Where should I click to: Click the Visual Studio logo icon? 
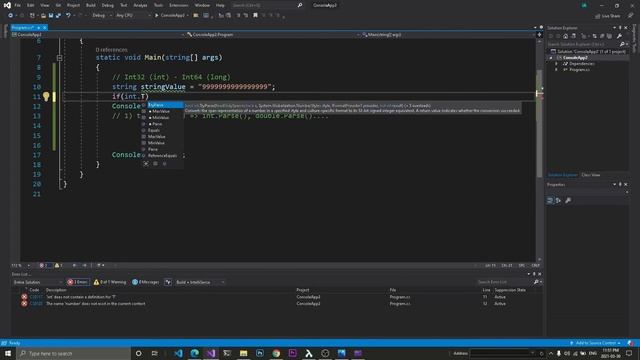pos(7,5)
